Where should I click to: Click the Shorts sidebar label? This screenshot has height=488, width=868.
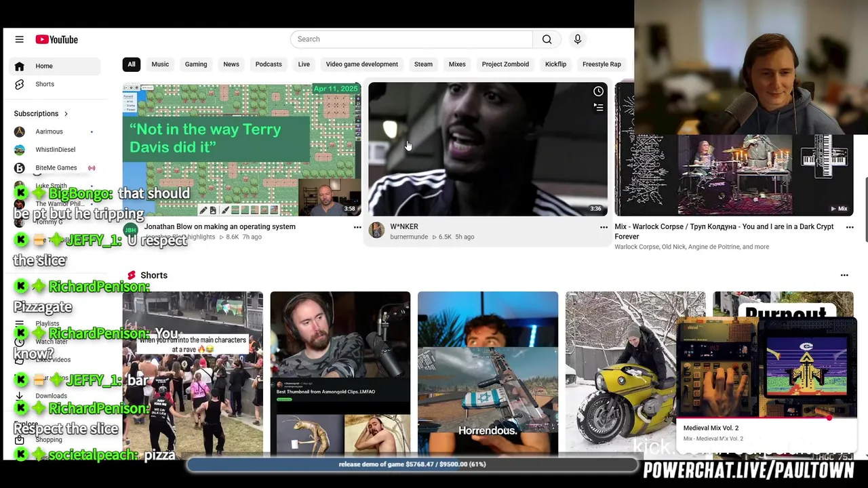(45, 84)
